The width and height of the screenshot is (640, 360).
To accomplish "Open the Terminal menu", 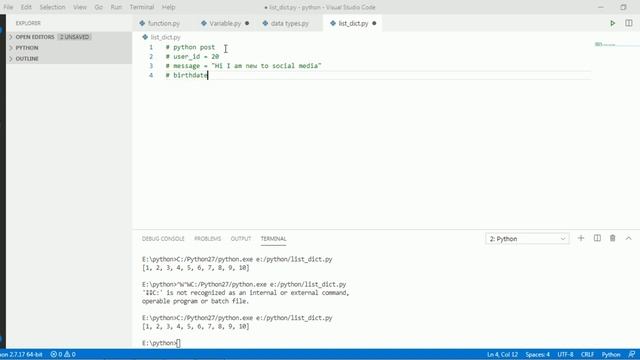I will point(142,7).
